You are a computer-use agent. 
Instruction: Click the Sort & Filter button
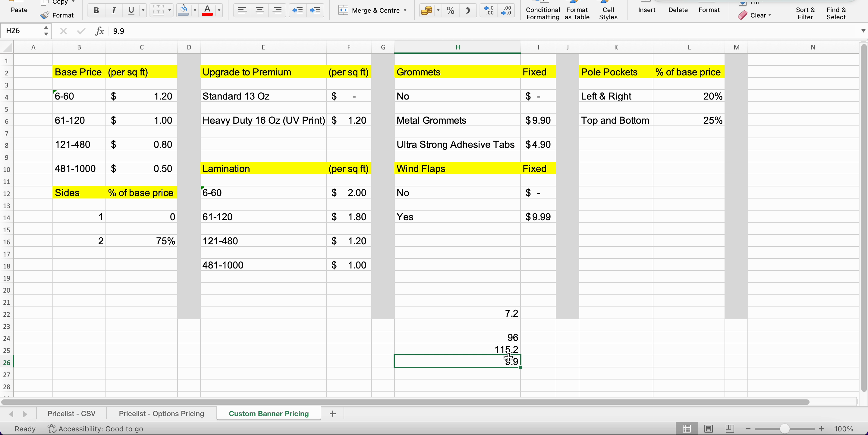click(805, 14)
